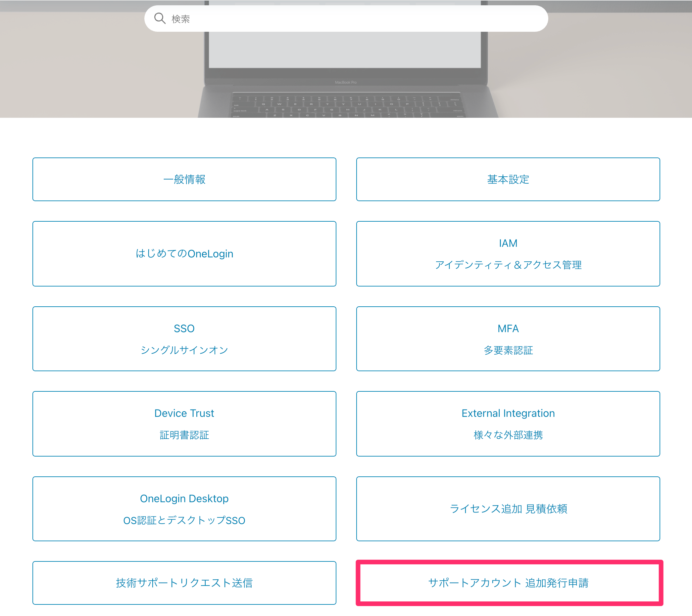Open the 一般情報 category
This screenshot has width=692, height=616.
tap(184, 179)
